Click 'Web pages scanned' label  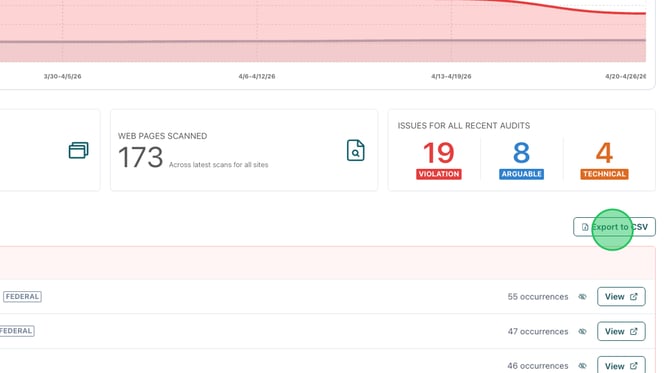[162, 136]
